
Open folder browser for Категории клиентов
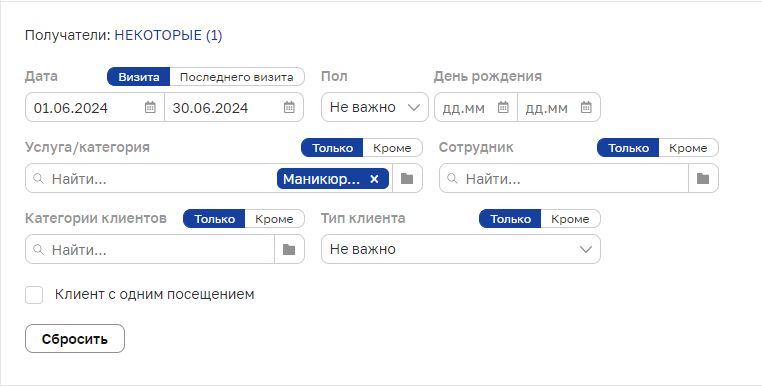pos(289,249)
